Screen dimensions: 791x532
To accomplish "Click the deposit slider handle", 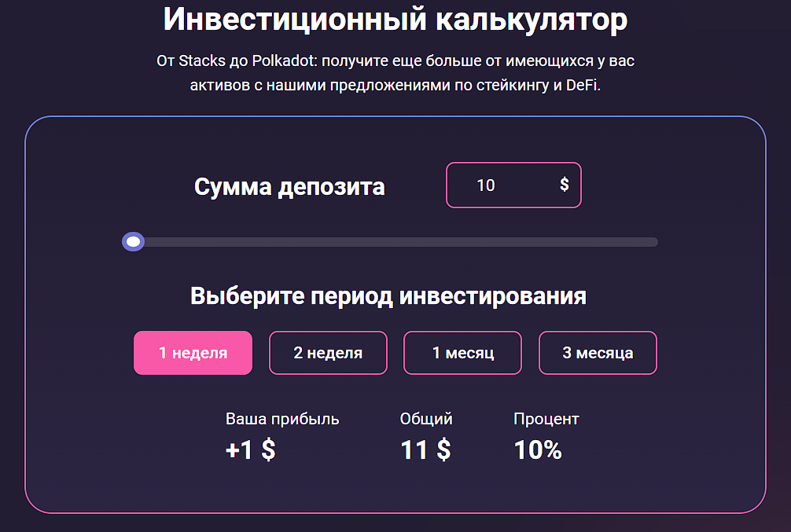I will tap(133, 242).
